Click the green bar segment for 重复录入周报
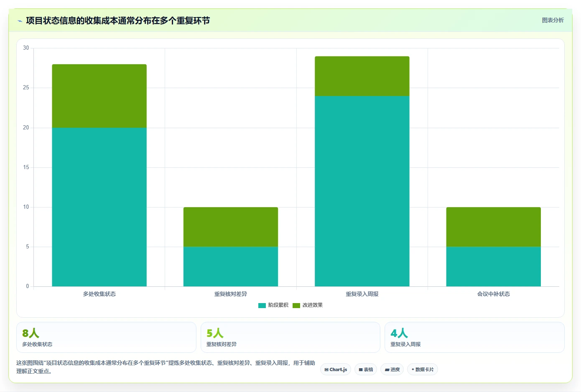The height and width of the screenshot is (392, 581). [362, 76]
